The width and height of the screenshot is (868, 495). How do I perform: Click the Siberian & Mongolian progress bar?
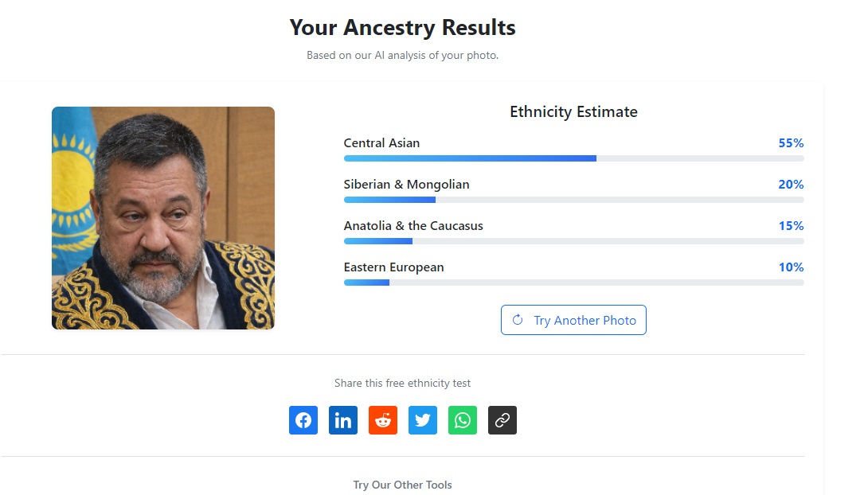(573, 200)
